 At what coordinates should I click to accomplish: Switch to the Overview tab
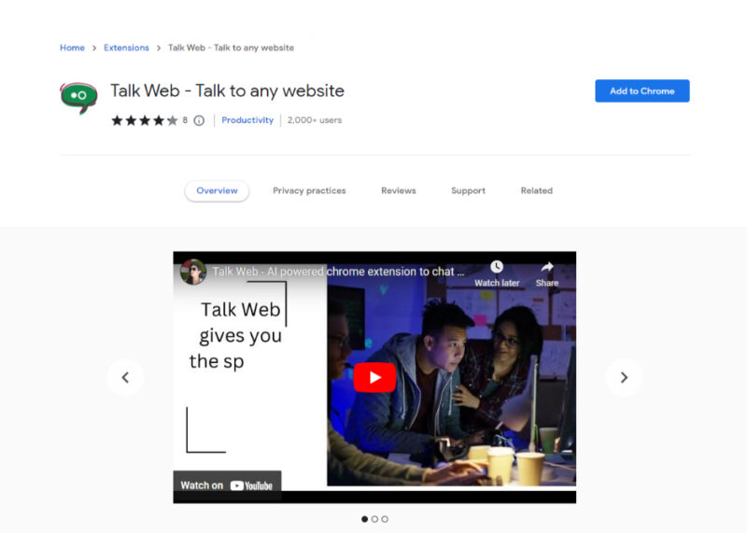coord(217,190)
